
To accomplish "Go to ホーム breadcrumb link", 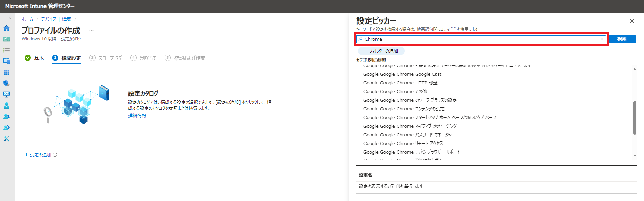I will [28, 19].
